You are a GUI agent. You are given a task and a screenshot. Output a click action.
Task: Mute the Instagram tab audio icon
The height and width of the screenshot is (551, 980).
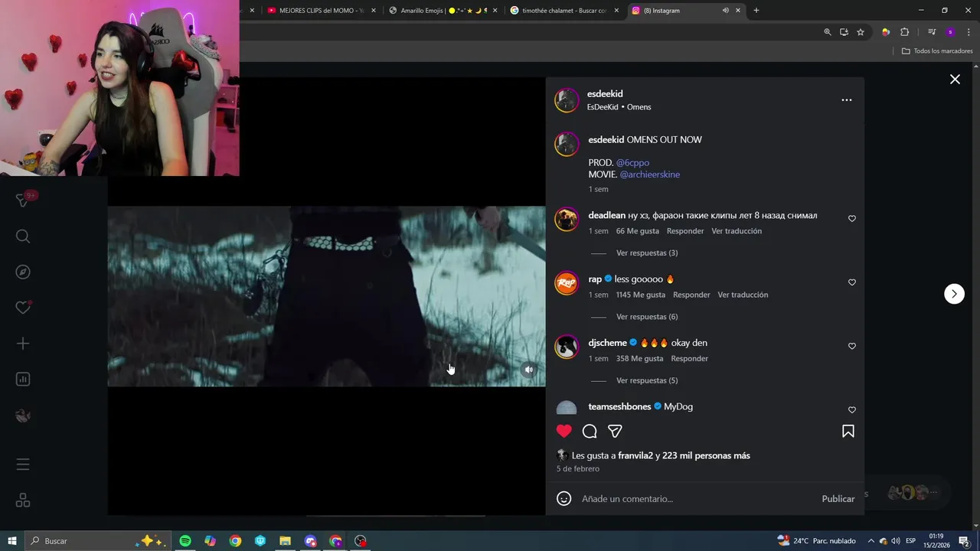pos(725,11)
